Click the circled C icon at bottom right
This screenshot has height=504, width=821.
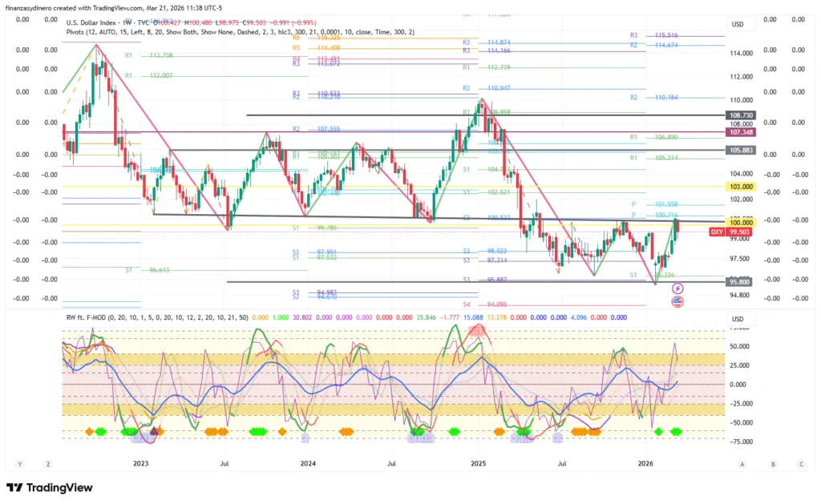800,464
